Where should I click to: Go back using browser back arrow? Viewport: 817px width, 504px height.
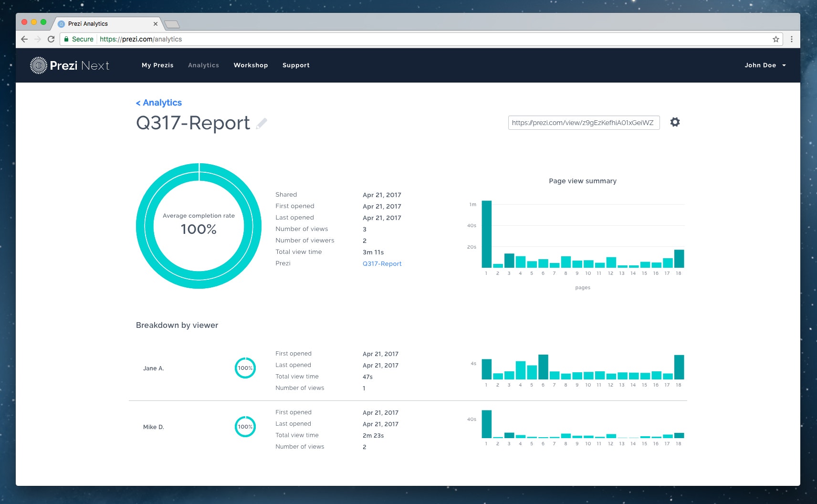pos(24,39)
